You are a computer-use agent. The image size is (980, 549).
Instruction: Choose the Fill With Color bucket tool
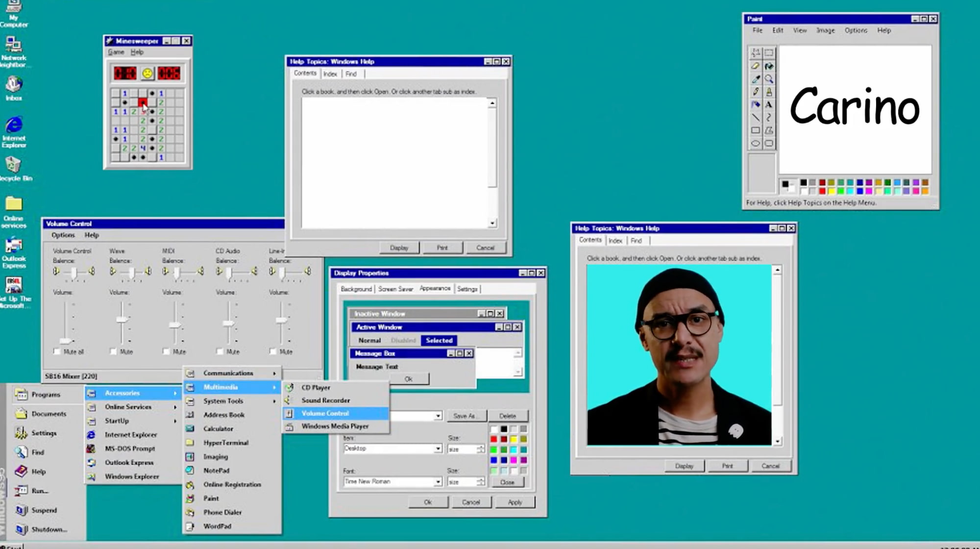point(769,66)
